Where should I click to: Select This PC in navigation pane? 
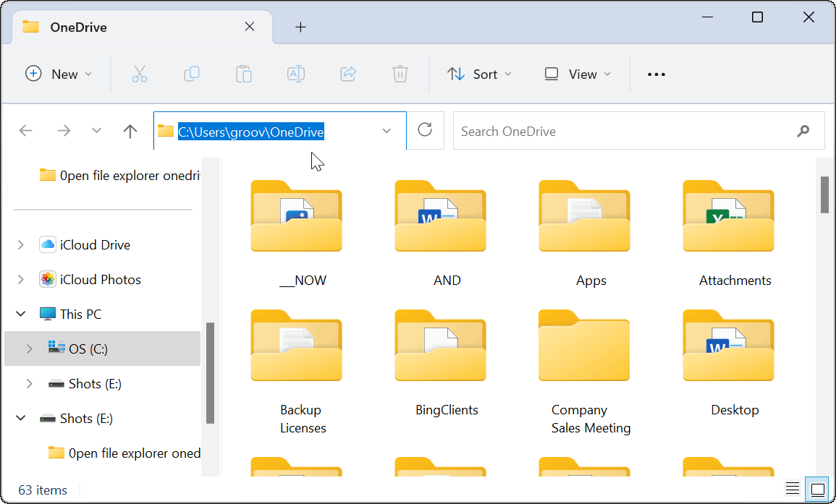(80, 314)
